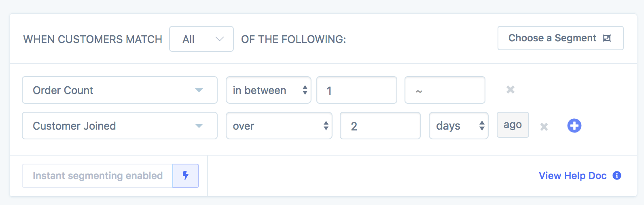Open the in between operator selector
The width and height of the screenshot is (644, 205).
269,90
